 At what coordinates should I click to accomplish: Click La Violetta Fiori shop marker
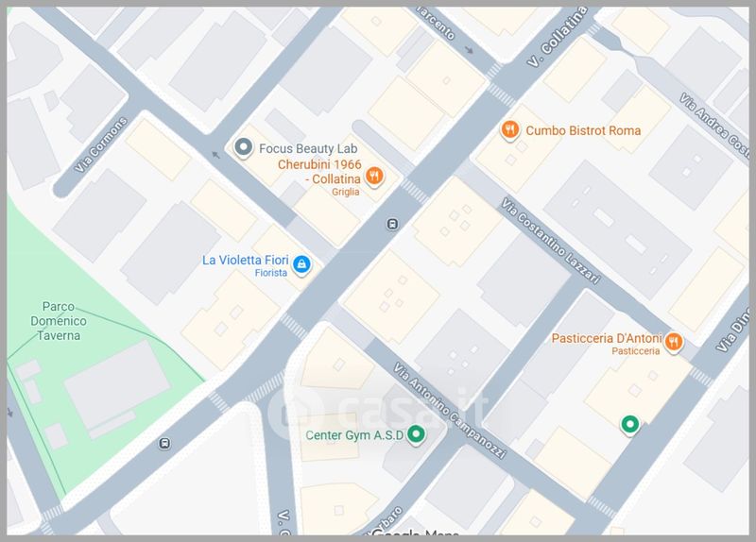tap(301, 264)
